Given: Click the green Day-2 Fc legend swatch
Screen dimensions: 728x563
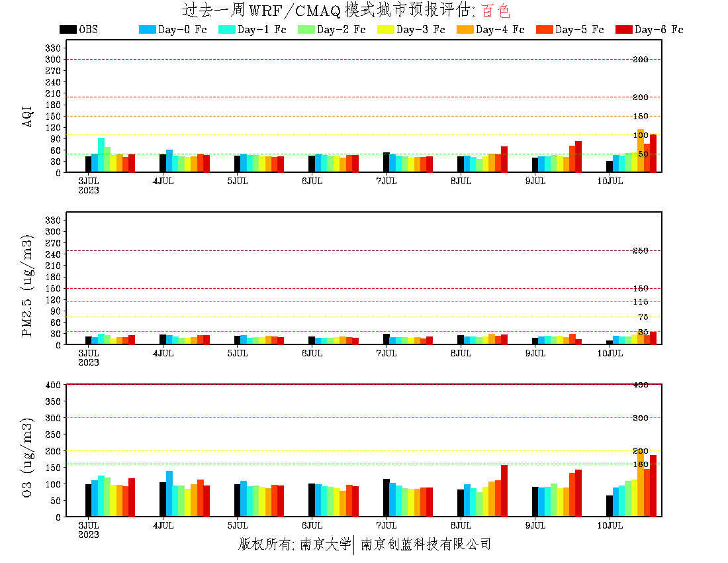Looking at the screenshot, I should click(x=306, y=29).
